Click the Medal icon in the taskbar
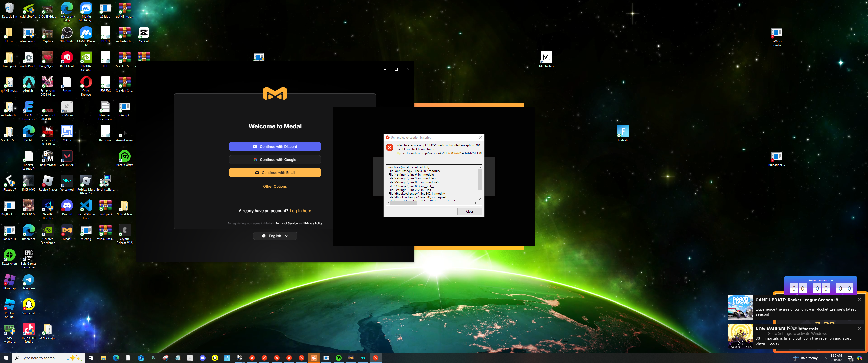Screen dimensions: 868x363 351,358
